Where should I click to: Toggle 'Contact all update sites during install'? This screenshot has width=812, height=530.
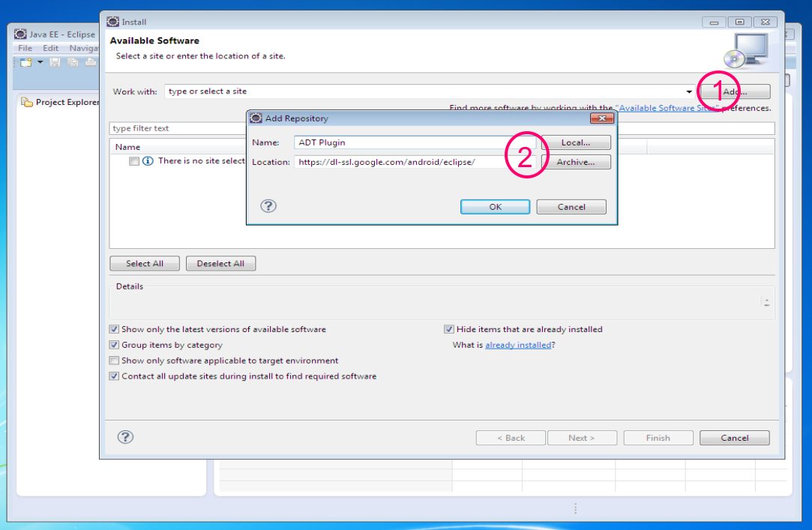tap(114, 376)
